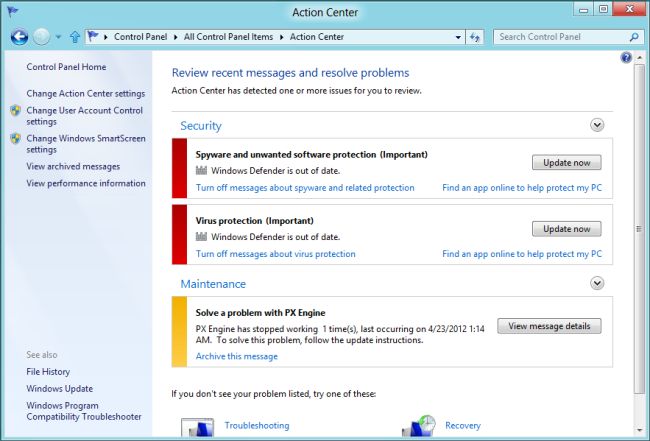Turn off messages about virus protection
The height and width of the screenshot is (441, 650).
[276, 254]
